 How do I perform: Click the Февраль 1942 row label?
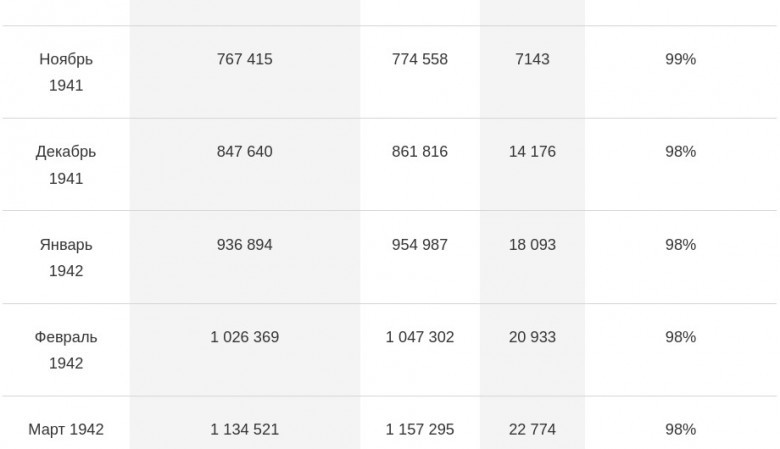pos(66,350)
